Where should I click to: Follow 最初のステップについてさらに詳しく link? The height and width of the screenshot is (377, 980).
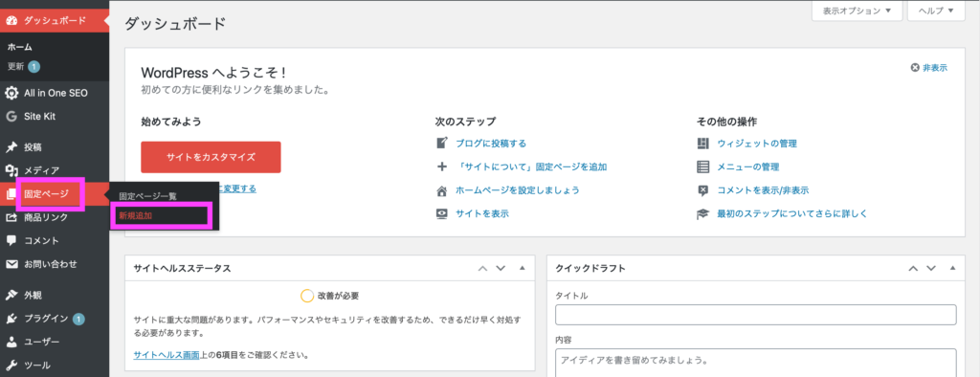coord(791,213)
